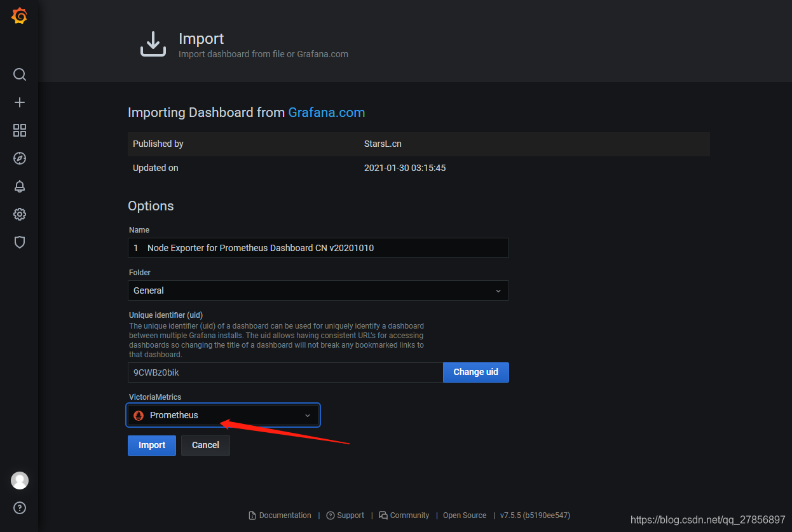
Task: Click the Options section heading
Action: click(x=151, y=206)
